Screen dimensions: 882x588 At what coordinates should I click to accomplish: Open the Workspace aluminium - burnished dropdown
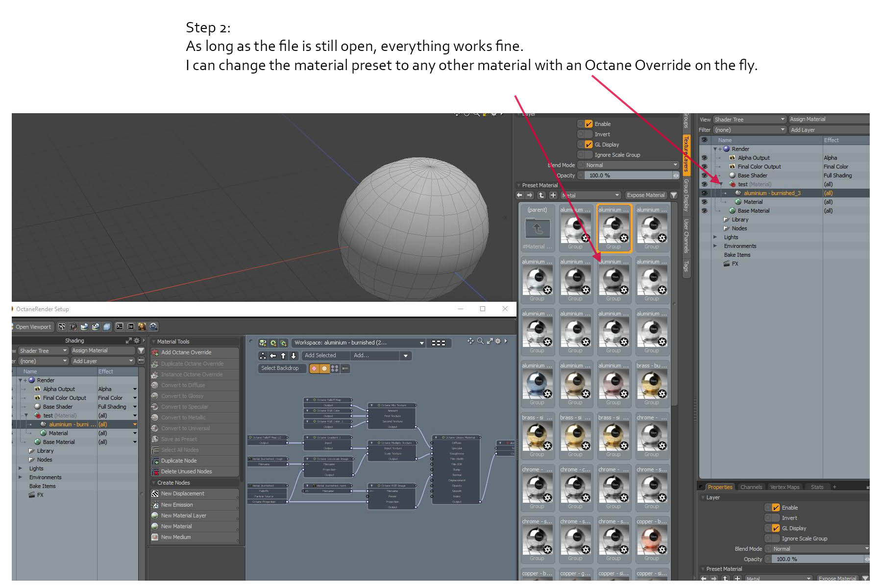359,343
